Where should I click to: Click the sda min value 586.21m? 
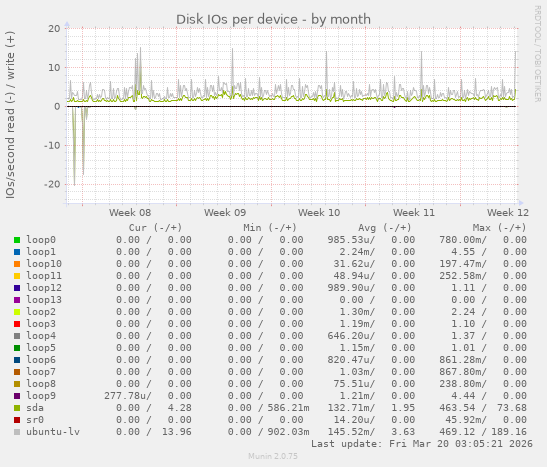point(289,408)
